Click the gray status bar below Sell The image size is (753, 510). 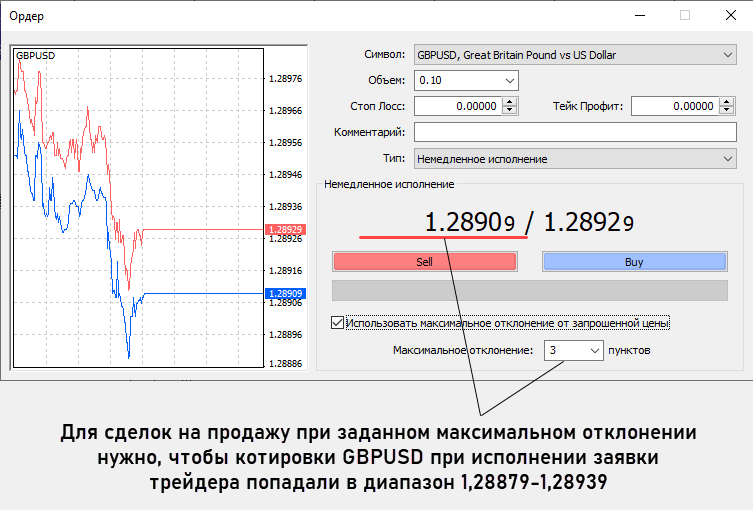(x=529, y=290)
